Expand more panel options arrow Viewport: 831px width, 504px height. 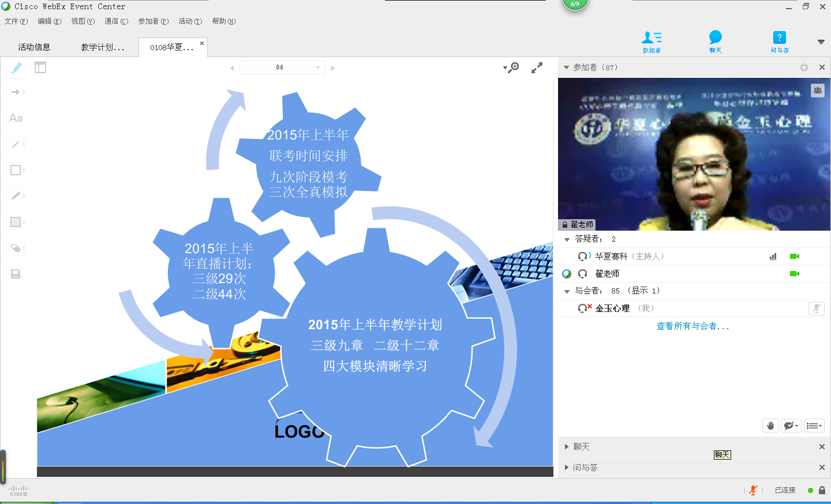(x=821, y=42)
